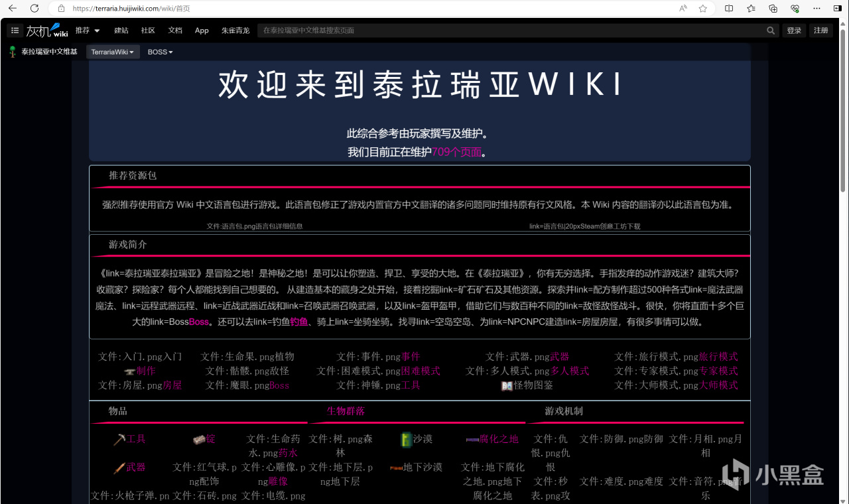Image resolution: width=849 pixels, height=504 pixels.
Task: Expand the 推荐 dropdown
Action: pyautogui.click(x=88, y=31)
